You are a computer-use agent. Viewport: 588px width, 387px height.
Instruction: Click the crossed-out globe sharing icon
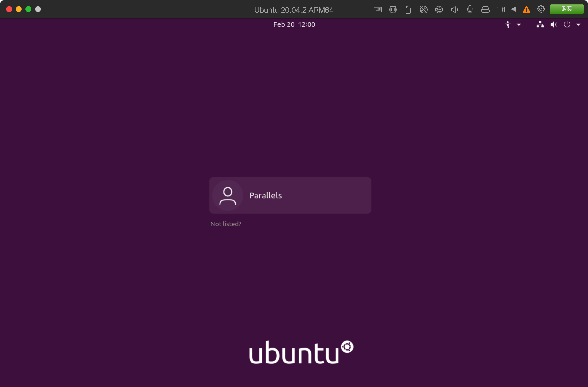423,10
